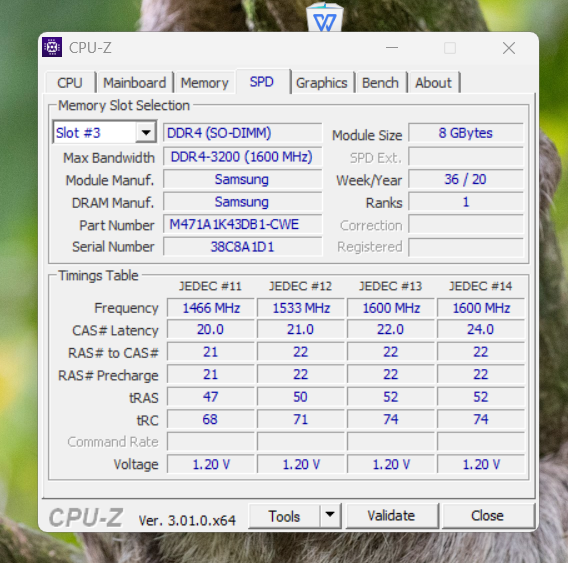
Task: Click the 8 GBytes module size value
Action: 466,133
